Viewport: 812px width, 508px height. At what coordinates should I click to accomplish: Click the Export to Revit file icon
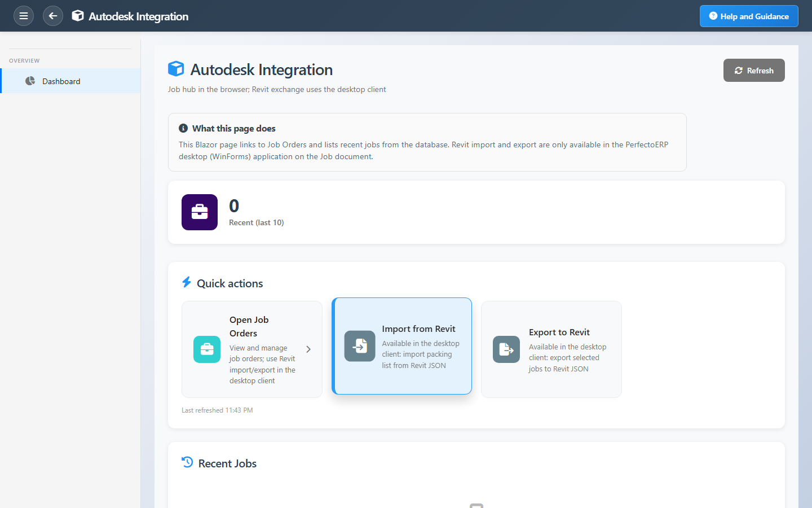[506, 349]
